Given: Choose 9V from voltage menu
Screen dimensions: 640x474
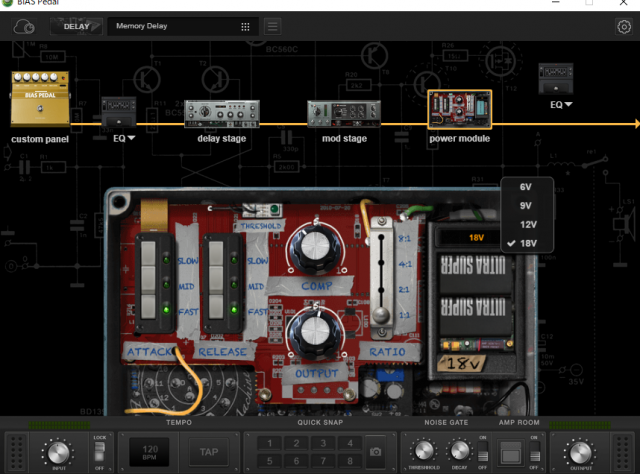Looking at the screenshot, I should click(x=527, y=206).
